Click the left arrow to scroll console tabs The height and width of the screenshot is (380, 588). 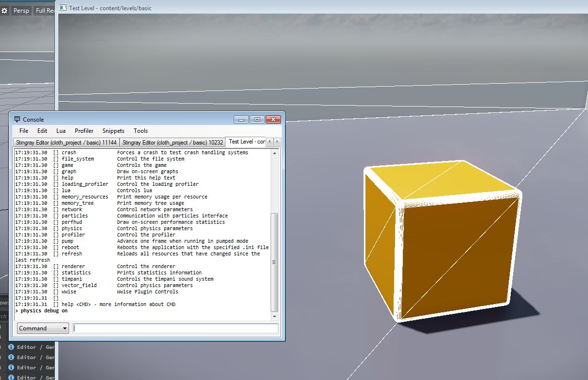pos(270,142)
